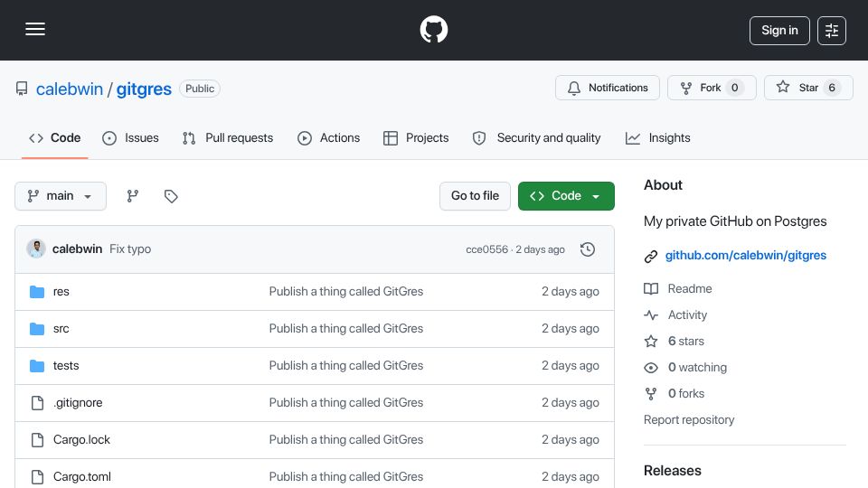Open the tests folder

(66, 366)
